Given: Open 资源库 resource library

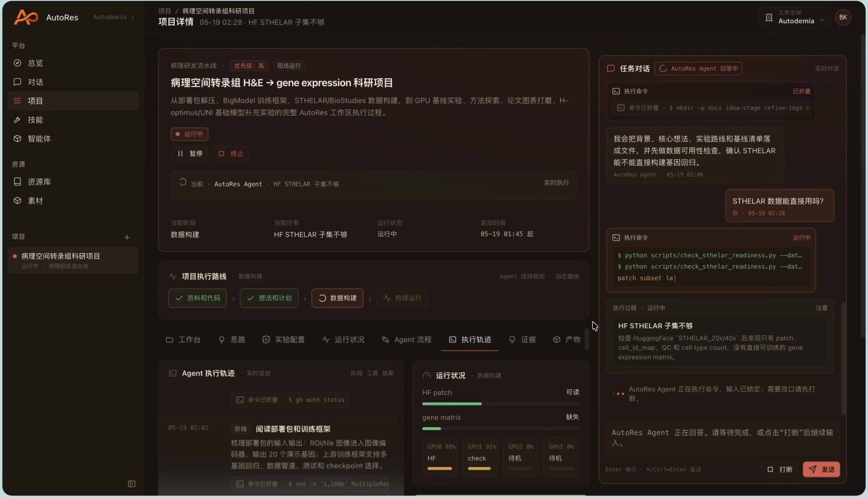Looking at the screenshot, I should [x=73, y=182].
